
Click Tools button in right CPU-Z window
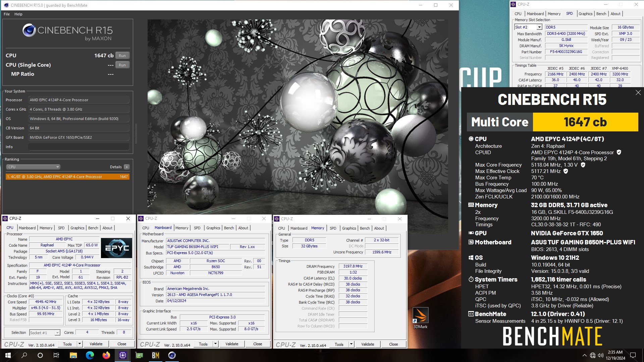[339, 344]
